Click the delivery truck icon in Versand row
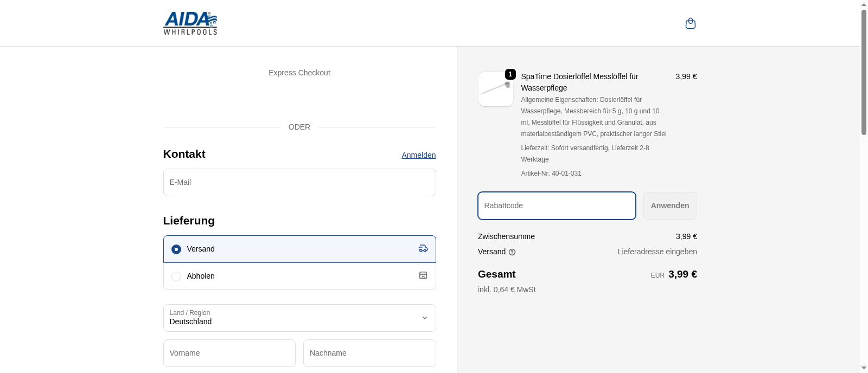The image size is (868, 373). [423, 249]
